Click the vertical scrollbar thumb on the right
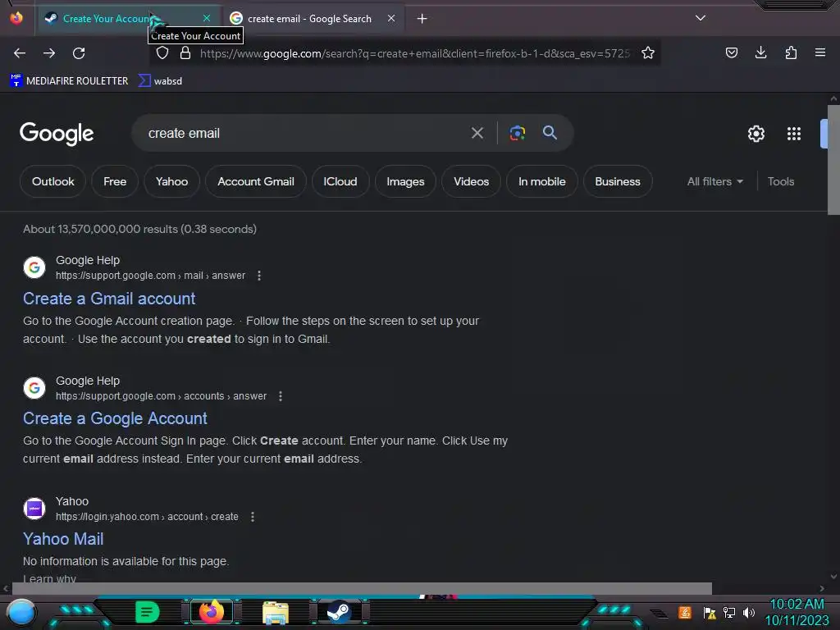This screenshot has height=630, width=840. (x=833, y=160)
